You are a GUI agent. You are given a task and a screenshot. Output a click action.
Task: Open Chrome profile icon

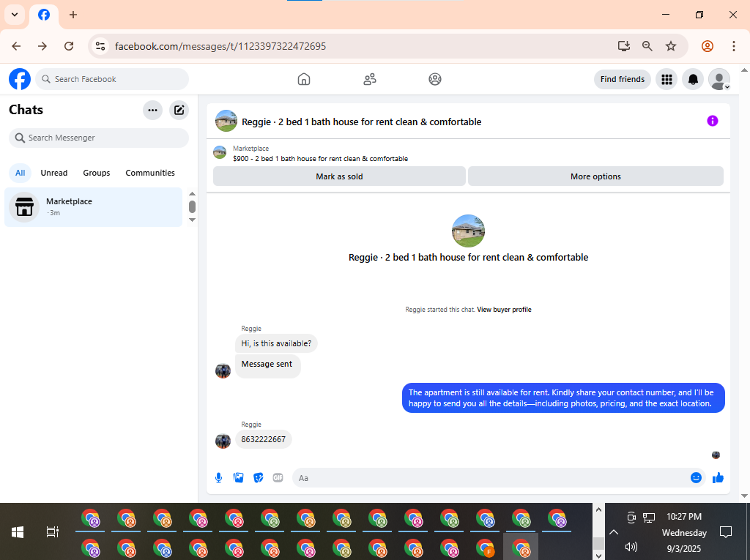pyautogui.click(x=708, y=46)
